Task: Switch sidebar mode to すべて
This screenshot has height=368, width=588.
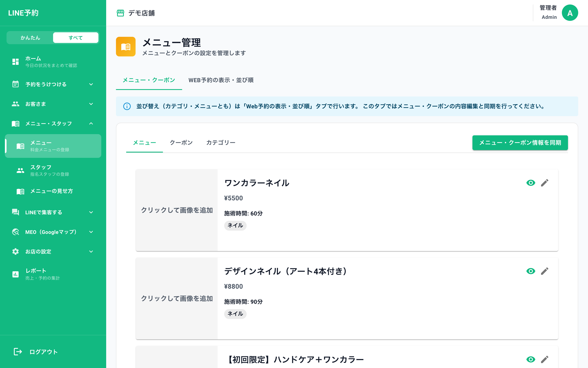Action: [76, 38]
